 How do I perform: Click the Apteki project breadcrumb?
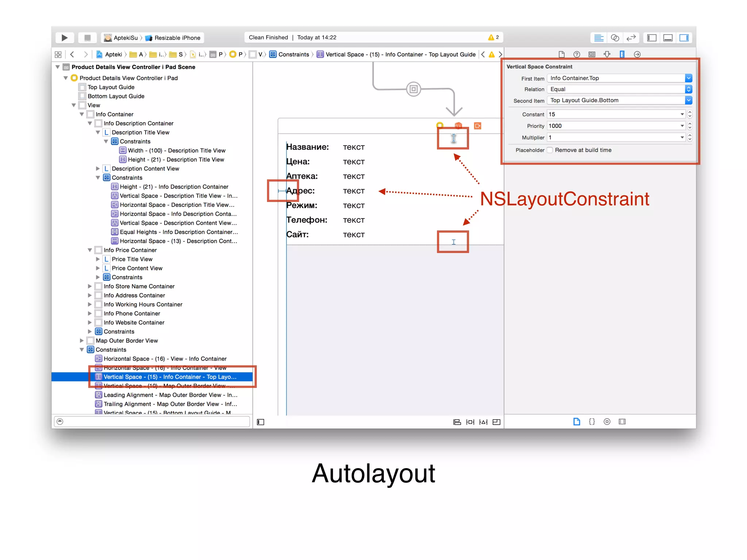coord(109,54)
